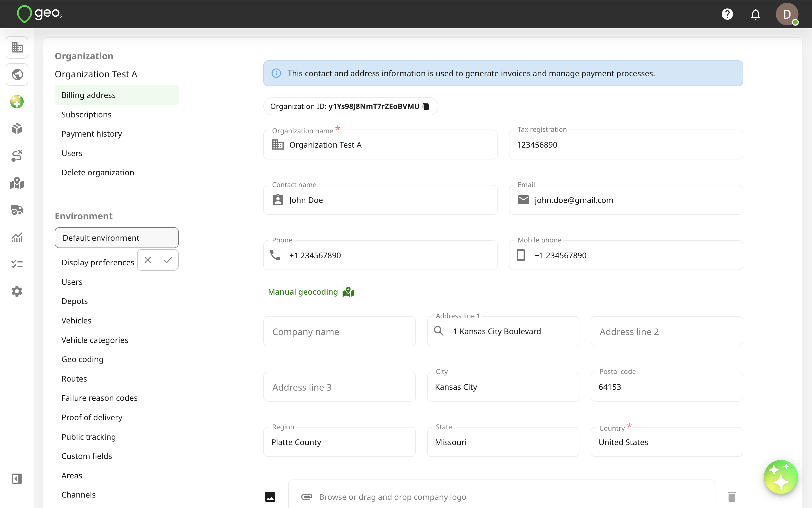The width and height of the screenshot is (812, 508).
Task: Open Payment history section
Action: (x=92, y=134)
